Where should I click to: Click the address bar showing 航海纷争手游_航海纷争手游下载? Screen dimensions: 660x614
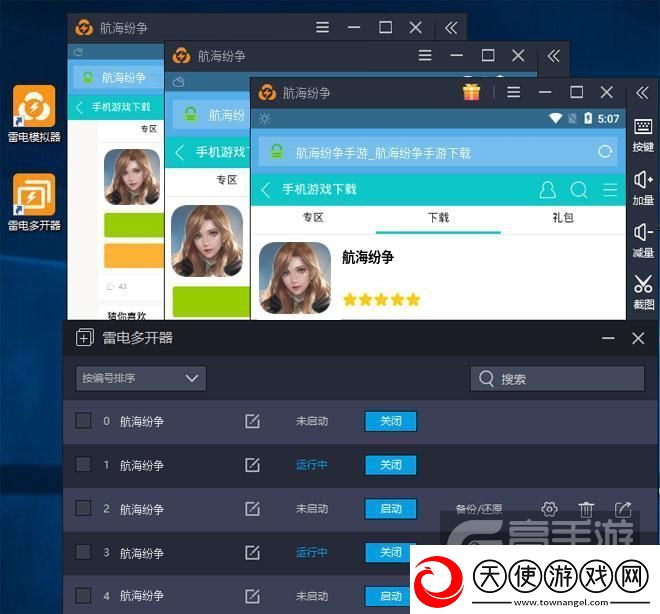point(438,152)
